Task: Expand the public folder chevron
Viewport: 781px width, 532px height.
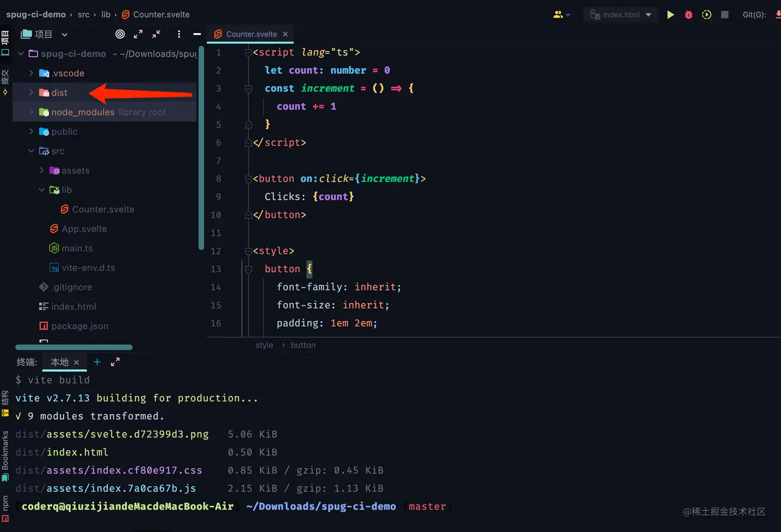Action: [x=31, y=132]
